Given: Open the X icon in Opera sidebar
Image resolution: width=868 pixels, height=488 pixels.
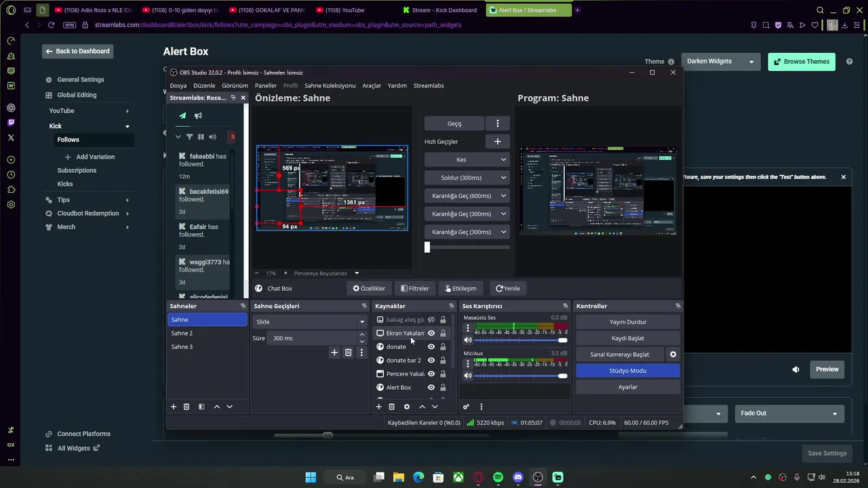Looking at the screenshot, I should (11, 138).
